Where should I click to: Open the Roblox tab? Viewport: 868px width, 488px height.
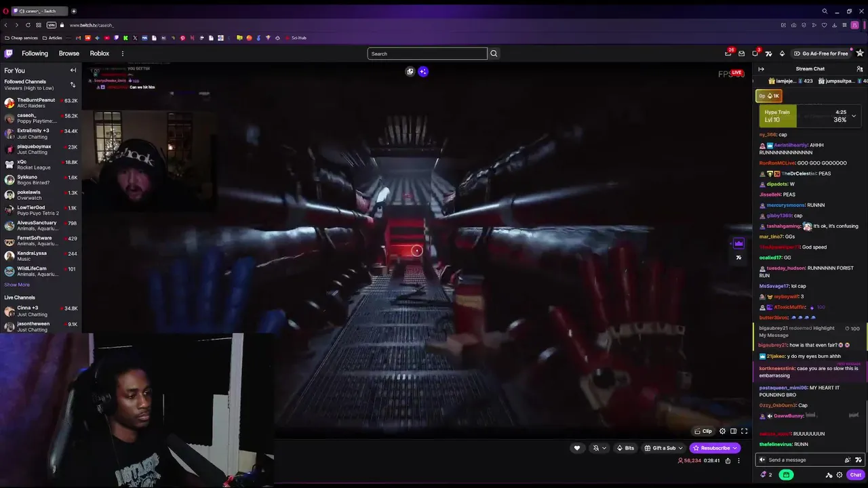point(100,54)
